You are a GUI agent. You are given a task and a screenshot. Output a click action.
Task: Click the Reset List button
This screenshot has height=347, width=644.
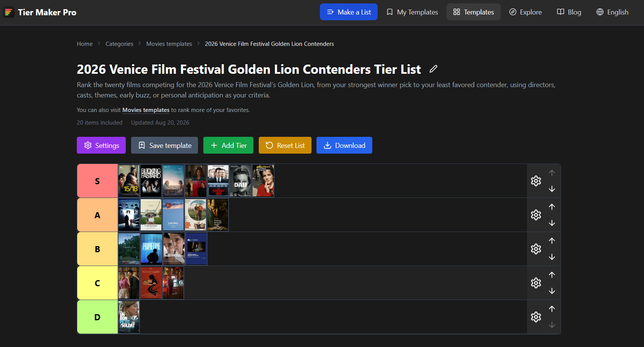(285, 145)
